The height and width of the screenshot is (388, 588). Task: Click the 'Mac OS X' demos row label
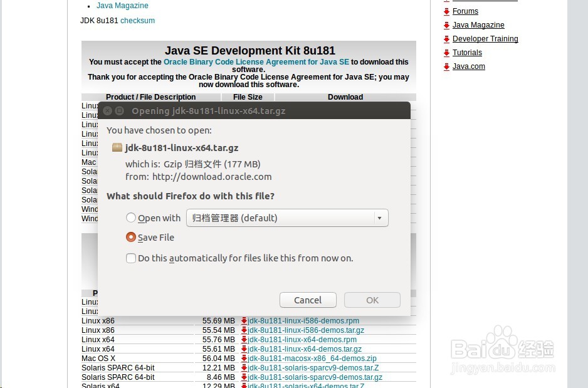[98, 359]
